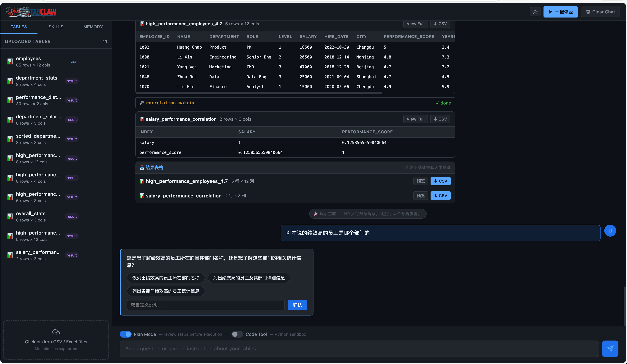Click the Ask a question input field

[x=359, y=349]
